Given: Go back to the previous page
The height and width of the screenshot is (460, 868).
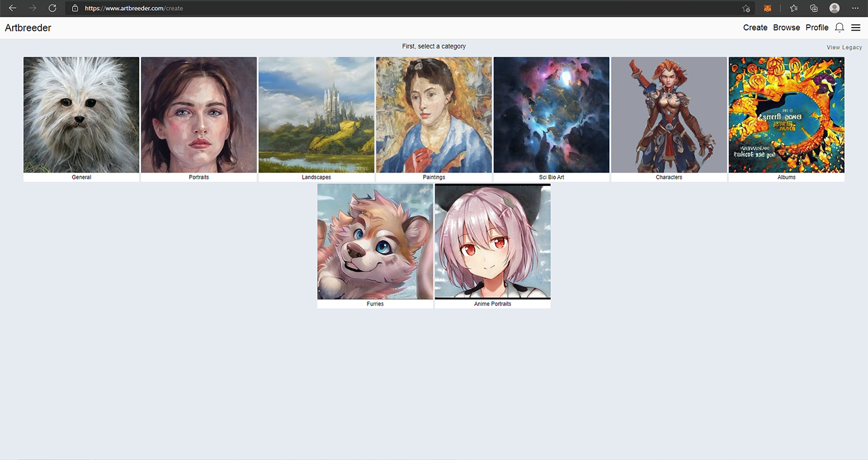Looking at the screenshot, I should [13, 8].
